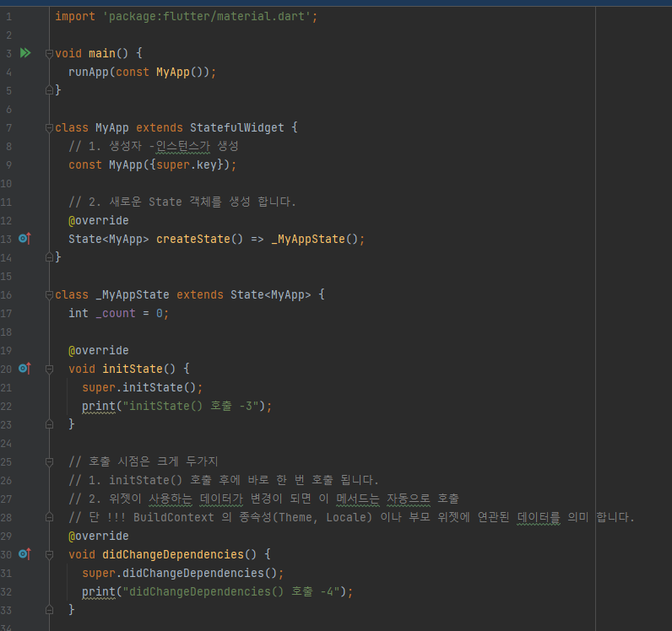Click the fold end marker on line 33

coord(49,610)
